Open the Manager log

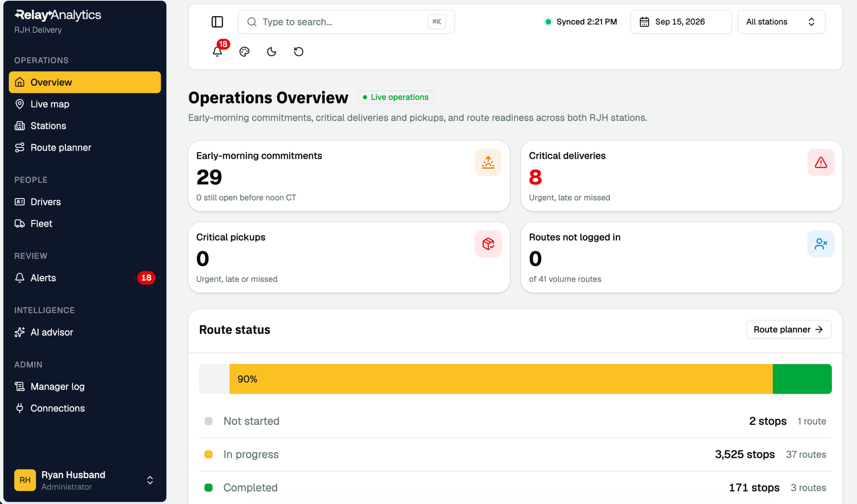(85, 387)
